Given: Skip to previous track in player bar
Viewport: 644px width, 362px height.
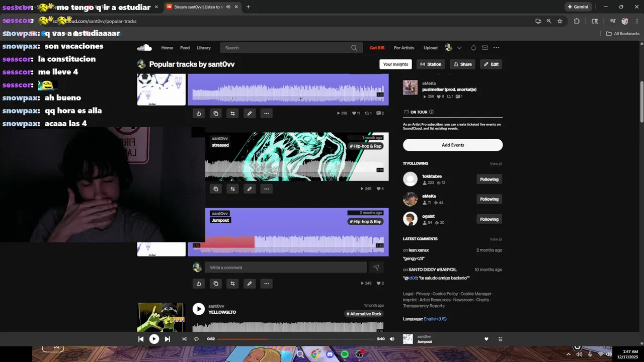Looking at the screenshot, I should point(141,339).
